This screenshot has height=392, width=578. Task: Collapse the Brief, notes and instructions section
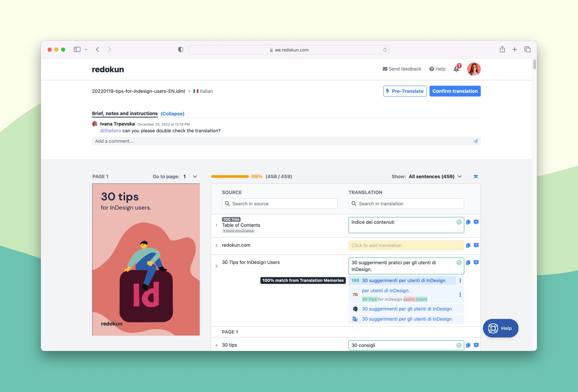(172, 114)
